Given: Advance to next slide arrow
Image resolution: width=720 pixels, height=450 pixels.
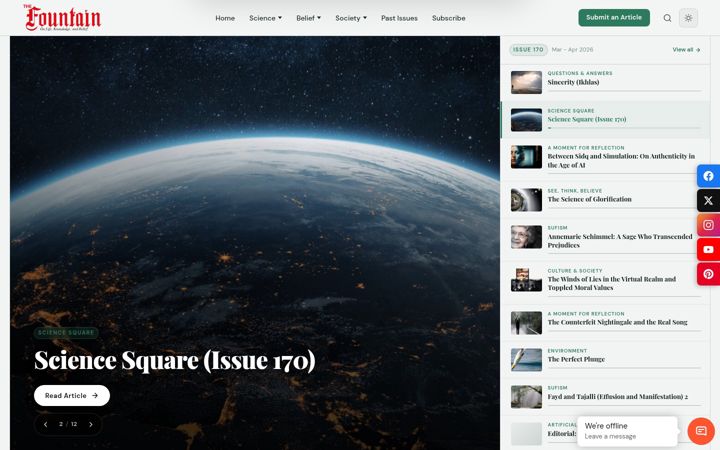Looking at the screenshot, I should tap(91, 424).
